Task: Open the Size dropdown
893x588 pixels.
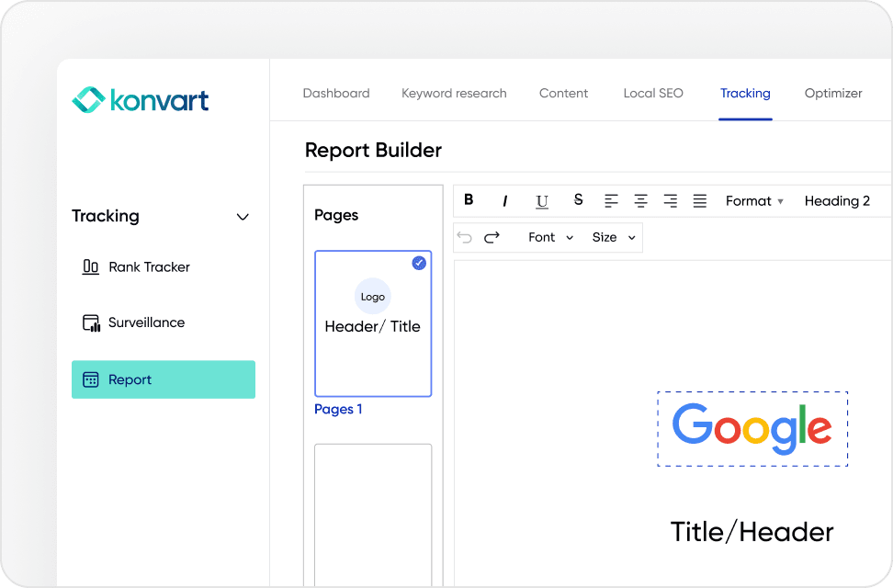Action: tap(613, 237)
